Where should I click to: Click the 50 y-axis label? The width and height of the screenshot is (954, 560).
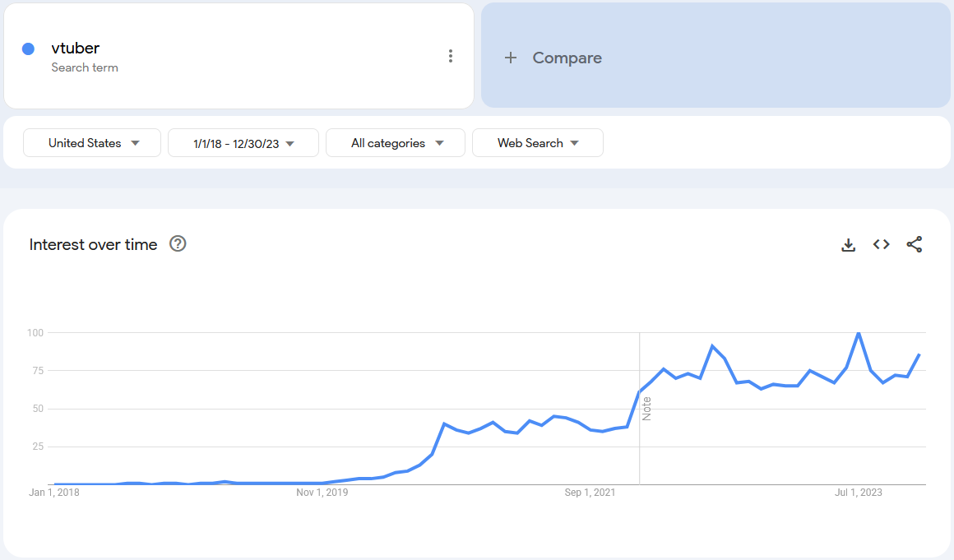[x=38, y=409]
